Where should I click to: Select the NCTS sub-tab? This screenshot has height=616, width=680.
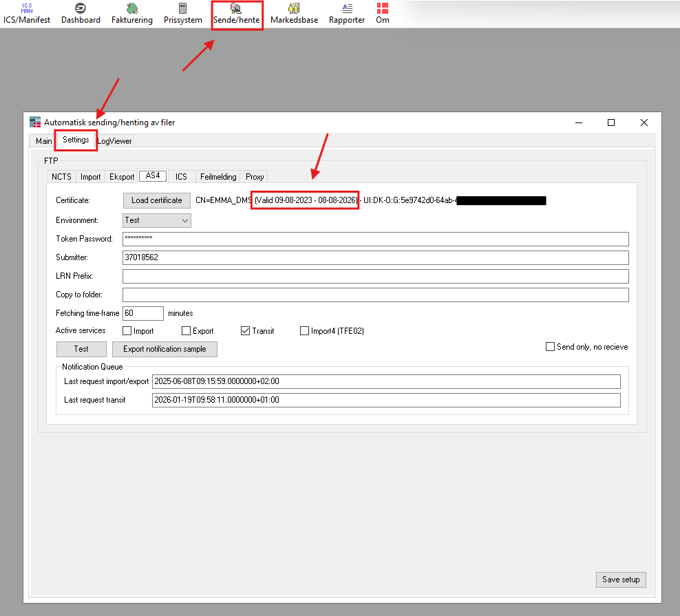[x=61, y=177]
